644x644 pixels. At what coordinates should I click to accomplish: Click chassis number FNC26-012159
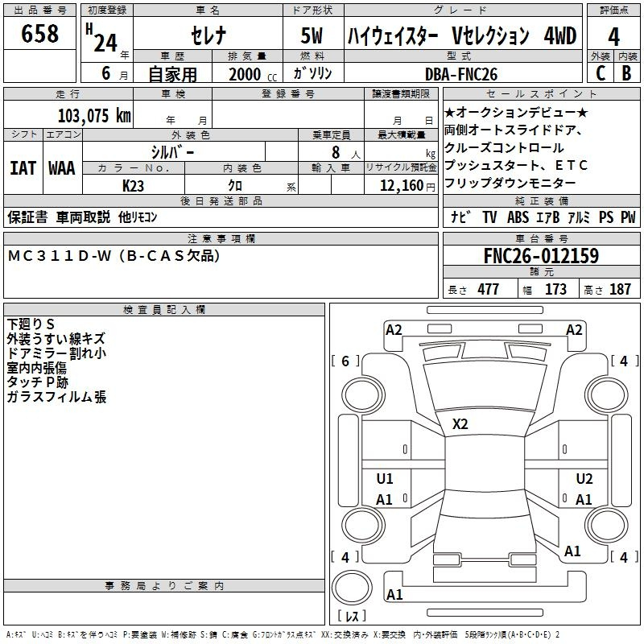coord(541,256)
